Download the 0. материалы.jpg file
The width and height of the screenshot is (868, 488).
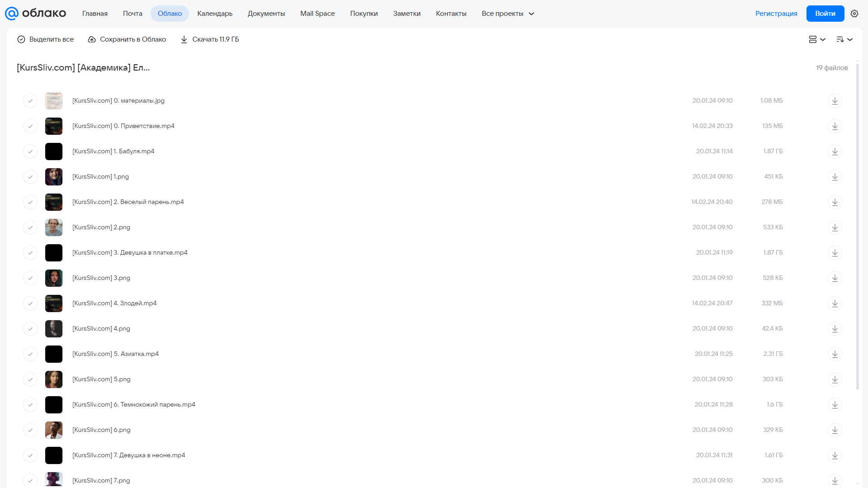[835, 101]
